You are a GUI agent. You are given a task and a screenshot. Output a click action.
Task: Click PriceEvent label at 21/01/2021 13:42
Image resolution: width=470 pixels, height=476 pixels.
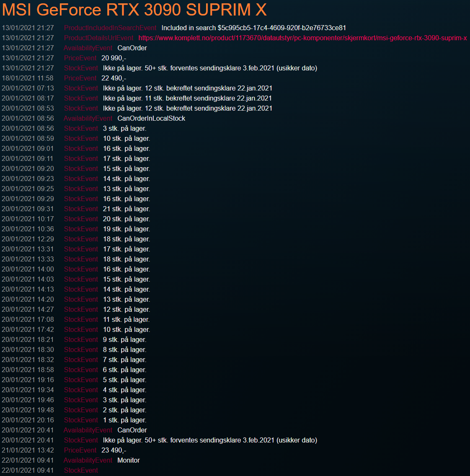click(80, 450)
